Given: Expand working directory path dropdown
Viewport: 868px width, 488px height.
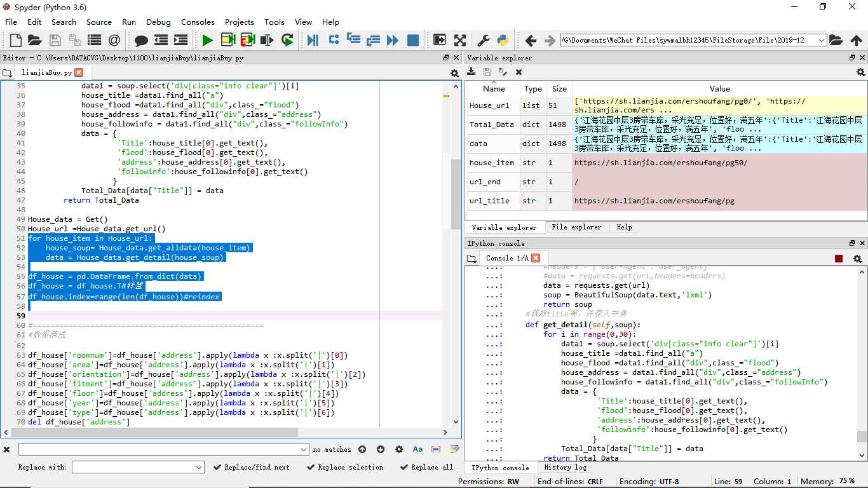Looking at the screenshot, I should (822, 40).
